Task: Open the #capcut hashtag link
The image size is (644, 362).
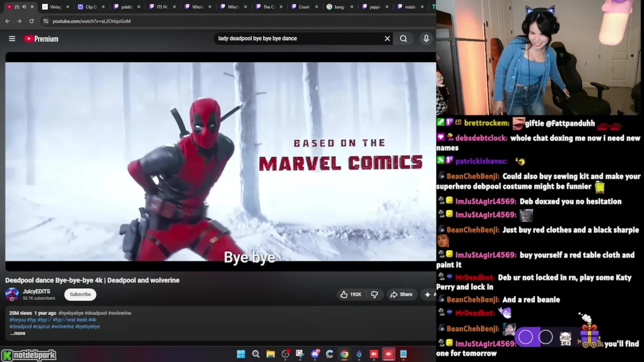Action: coord(41,326)
